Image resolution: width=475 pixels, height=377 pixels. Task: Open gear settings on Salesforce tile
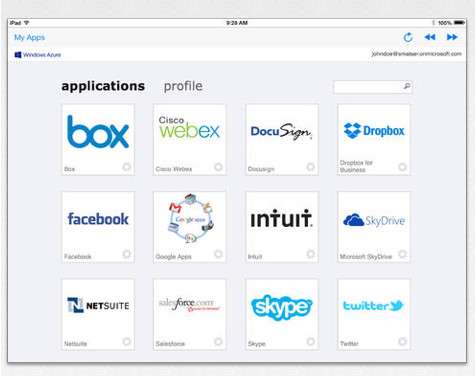(x=218, y=341)
